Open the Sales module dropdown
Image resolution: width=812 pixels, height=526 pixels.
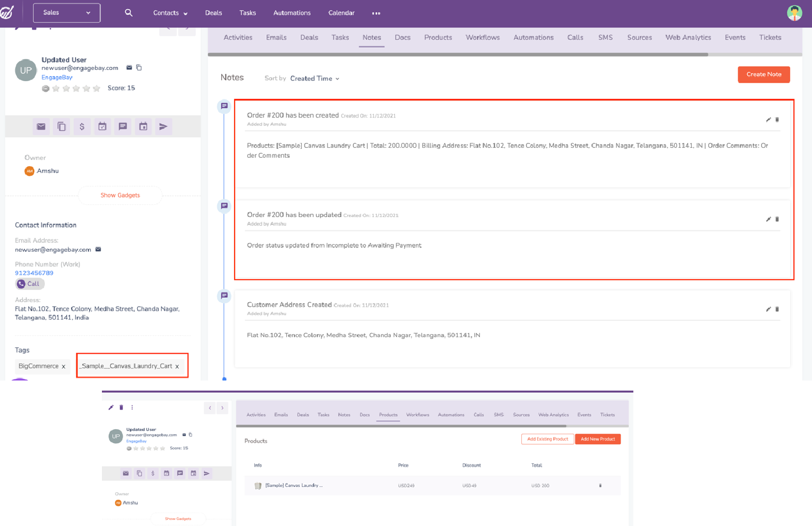(67, 13)
